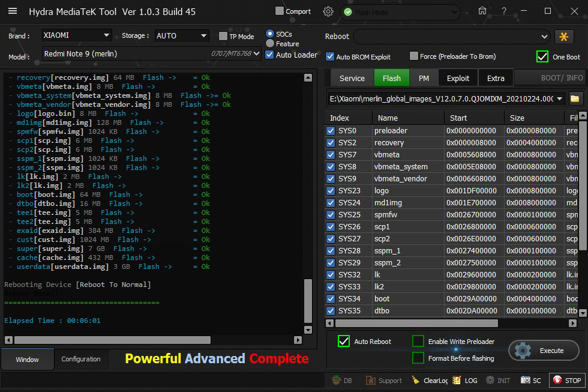Enable Write Preloader checkbox

(418, 341)
